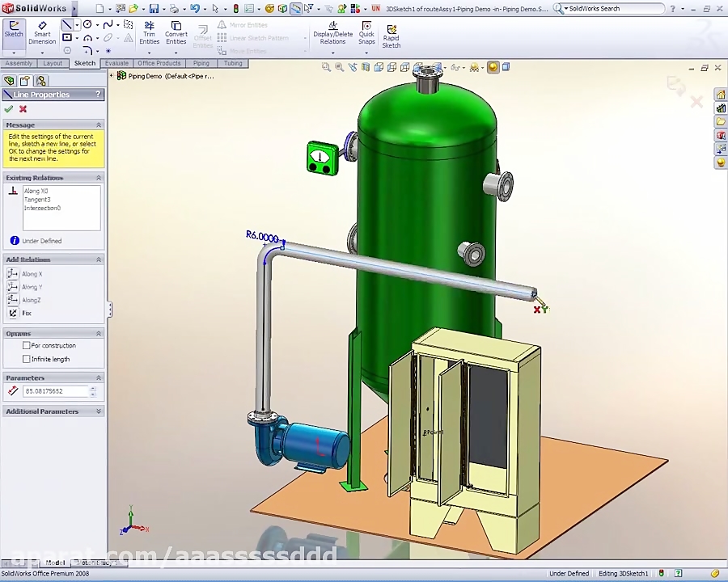Cancel with the red X button
Image resolution: width=728 pixels, height=582 pixels.
pos(23,108)
